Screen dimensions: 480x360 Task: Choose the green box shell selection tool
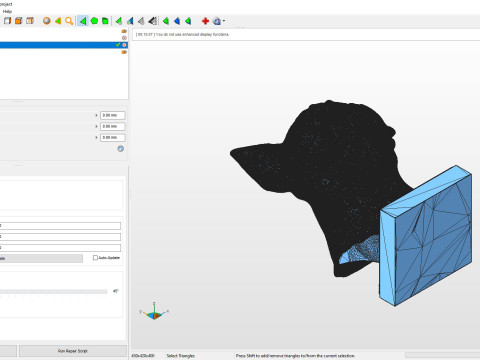tap(105, 21)
